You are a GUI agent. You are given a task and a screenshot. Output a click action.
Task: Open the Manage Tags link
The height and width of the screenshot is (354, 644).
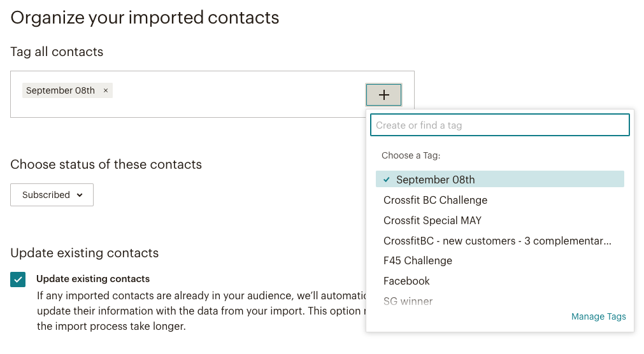pos(598,316)
